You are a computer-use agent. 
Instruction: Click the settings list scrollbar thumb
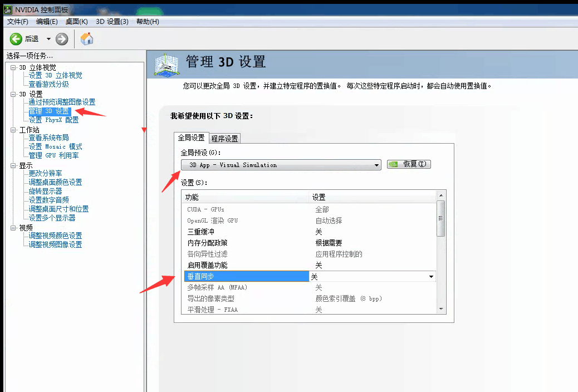[x=440, y=218]
